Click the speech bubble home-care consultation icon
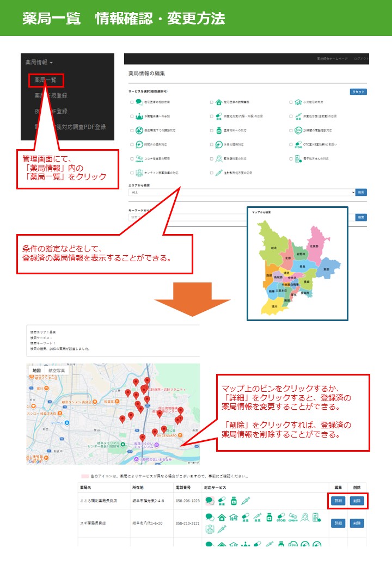This screenshot has height=566, width=392. [x=139, y=101]
